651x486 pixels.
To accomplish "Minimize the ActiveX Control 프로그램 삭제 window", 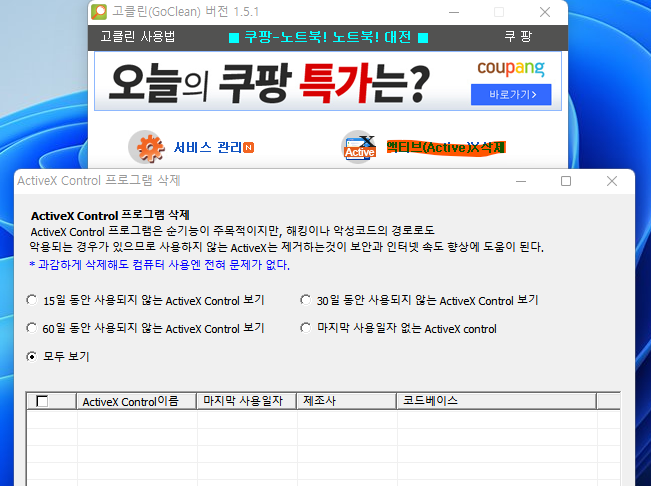I will [x=521, y=181].
